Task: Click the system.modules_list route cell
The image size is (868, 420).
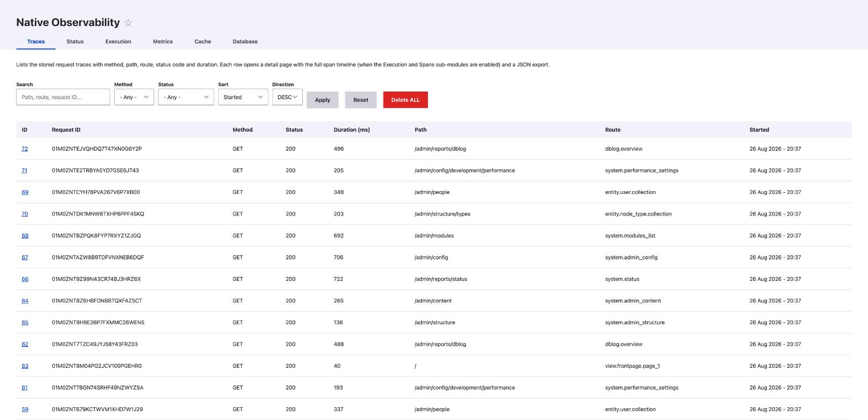Action: tap(630, 235)
